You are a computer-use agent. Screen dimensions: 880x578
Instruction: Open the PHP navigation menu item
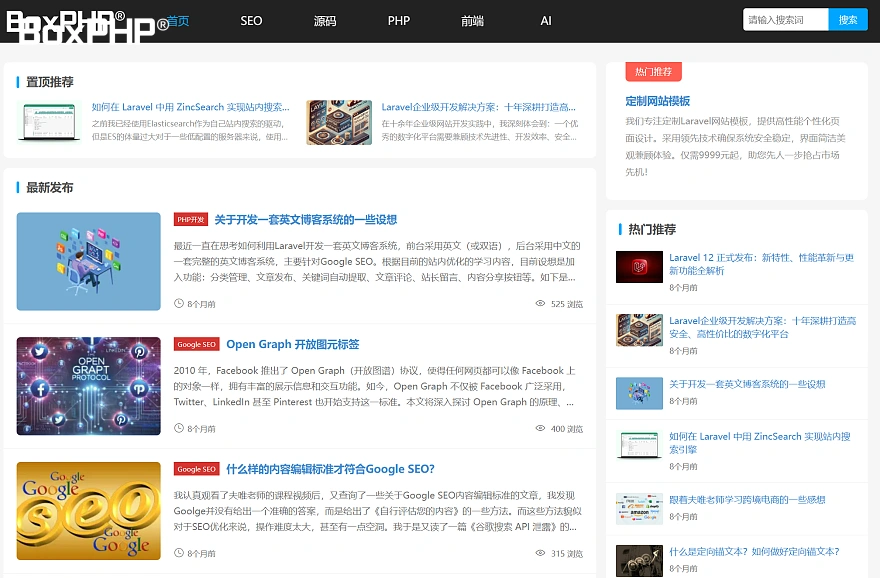click(x=399, y=21)
